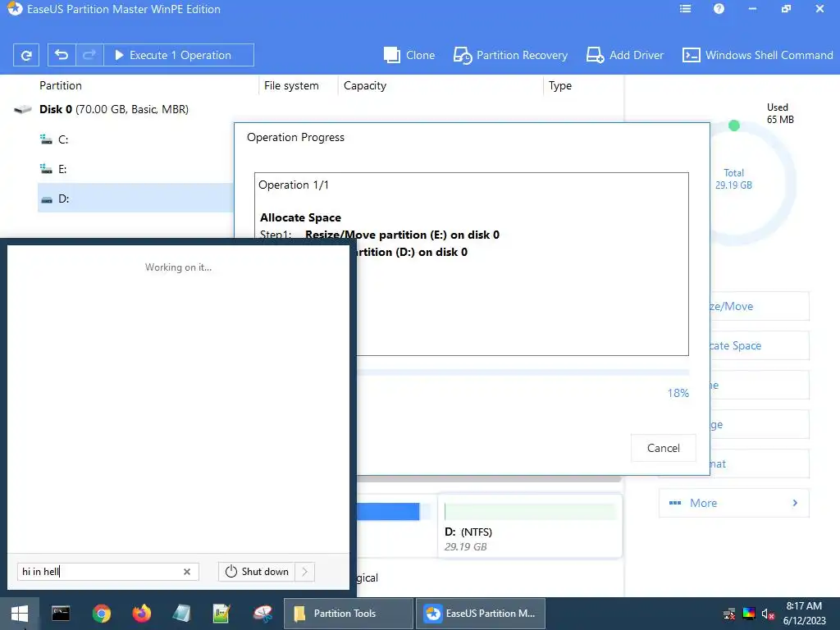The width and height of the screenshot is (840, 630).
Task: Click the Resize/Move action in sidebar
Action: pyautogui.click(x=759, y=307)
